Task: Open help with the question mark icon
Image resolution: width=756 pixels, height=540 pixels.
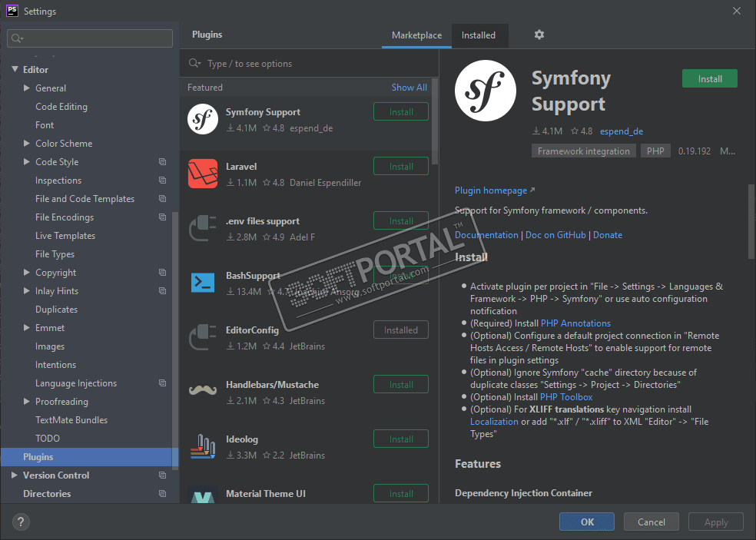Action: pos(21,522)
